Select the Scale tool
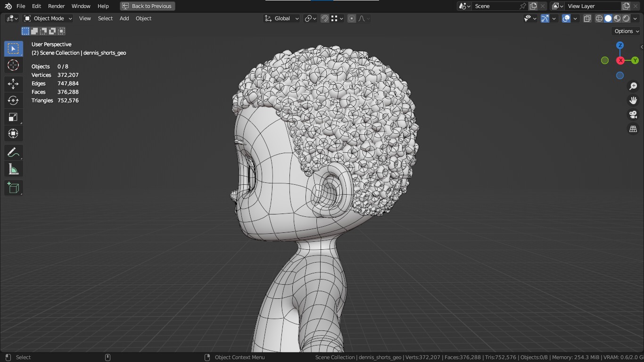Viewport: 644px width, 362px height. click(x=13, y=117)
